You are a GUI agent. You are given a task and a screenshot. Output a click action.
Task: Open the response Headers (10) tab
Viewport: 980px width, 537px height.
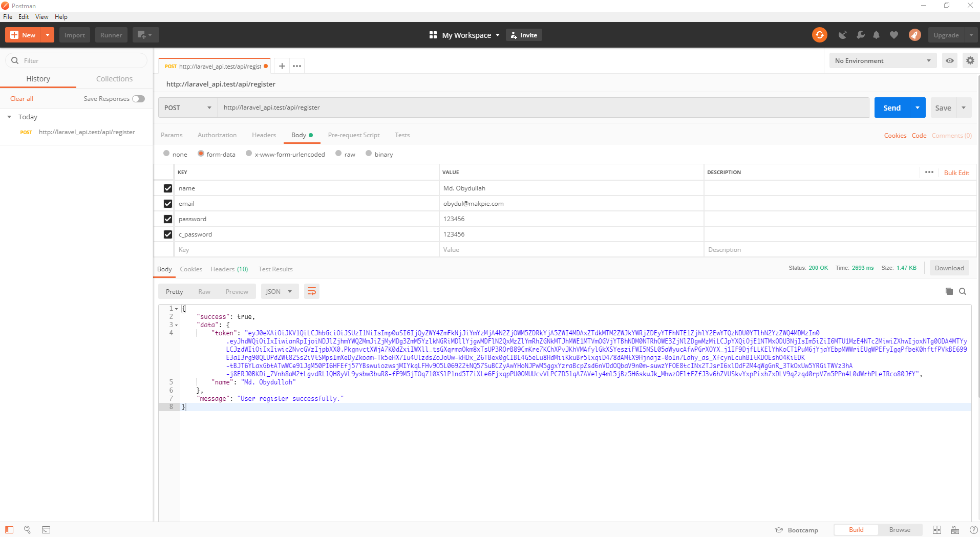coord(229,269)
